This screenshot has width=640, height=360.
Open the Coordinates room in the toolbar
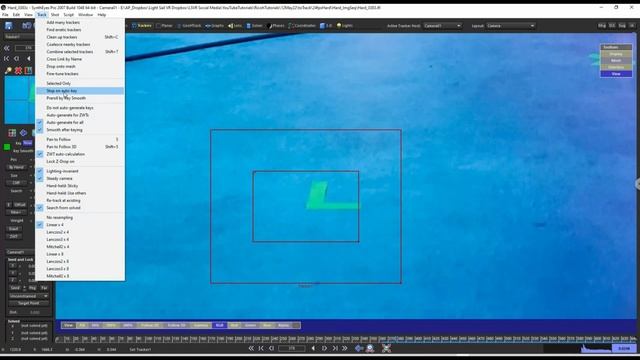[x=302, y=26]
